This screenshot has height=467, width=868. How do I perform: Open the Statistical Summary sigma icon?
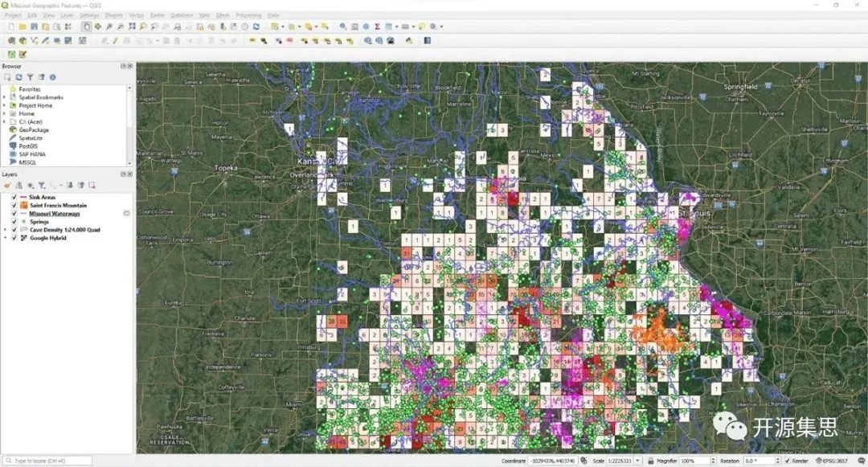[x=377, y=27]
